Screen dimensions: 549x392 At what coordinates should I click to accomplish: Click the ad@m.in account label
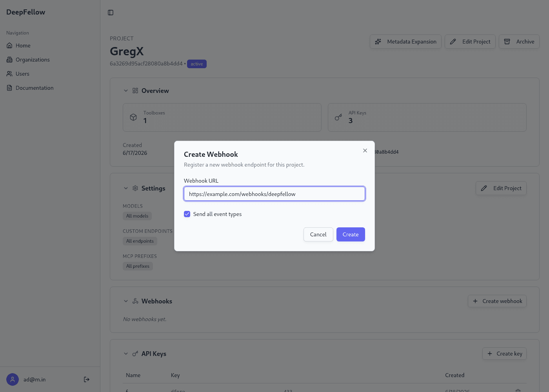pos(35,379)
